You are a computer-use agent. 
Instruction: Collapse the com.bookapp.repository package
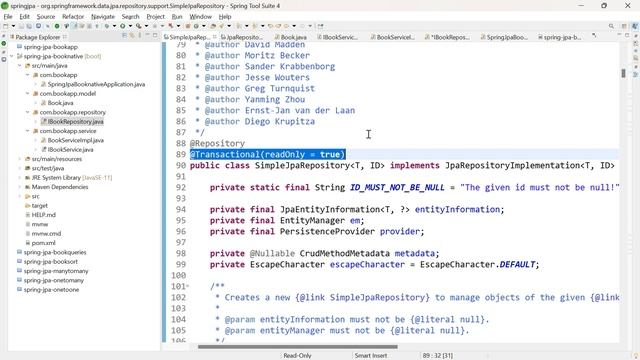tap(27, 112)
